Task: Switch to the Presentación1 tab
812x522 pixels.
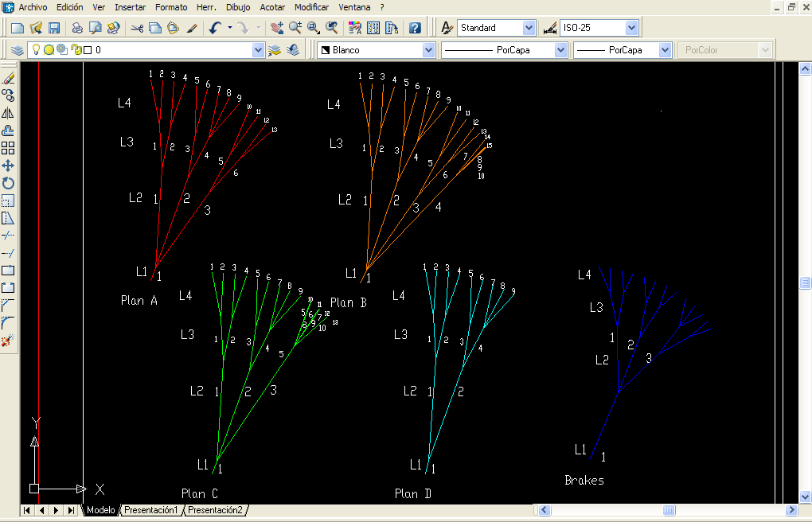Action: [150, 510]
